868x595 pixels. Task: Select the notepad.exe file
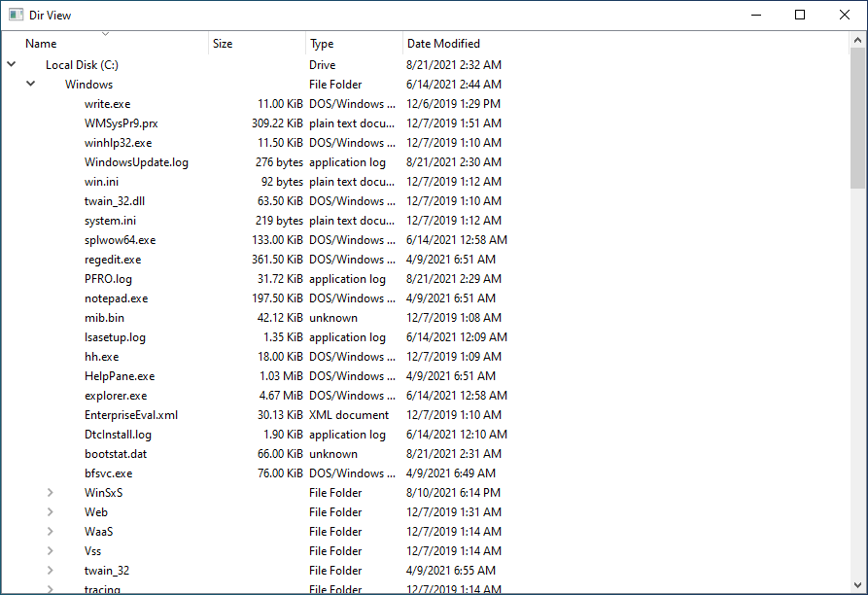116,297
